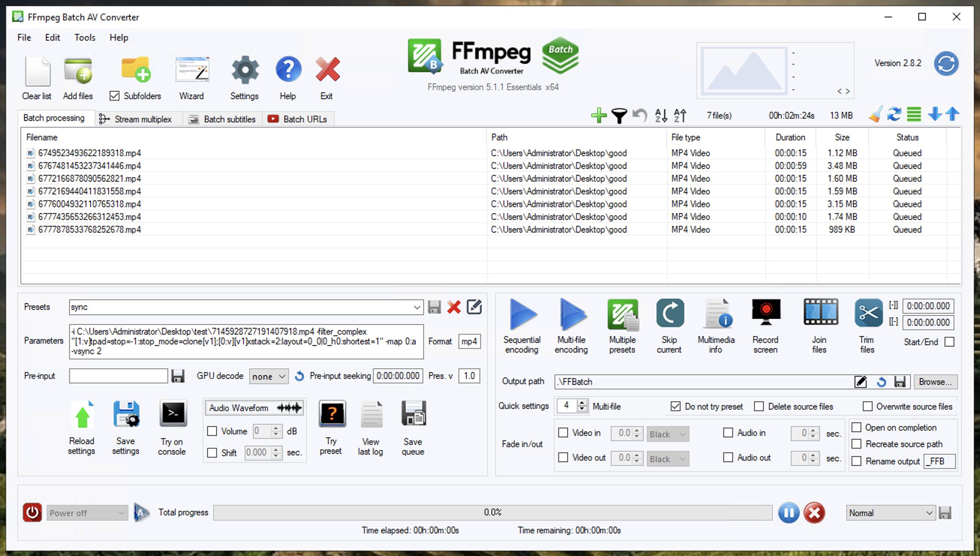Screen dimensions: 980x556
Task: Open Video out fade color dropdown
Action: coord(668,458)
